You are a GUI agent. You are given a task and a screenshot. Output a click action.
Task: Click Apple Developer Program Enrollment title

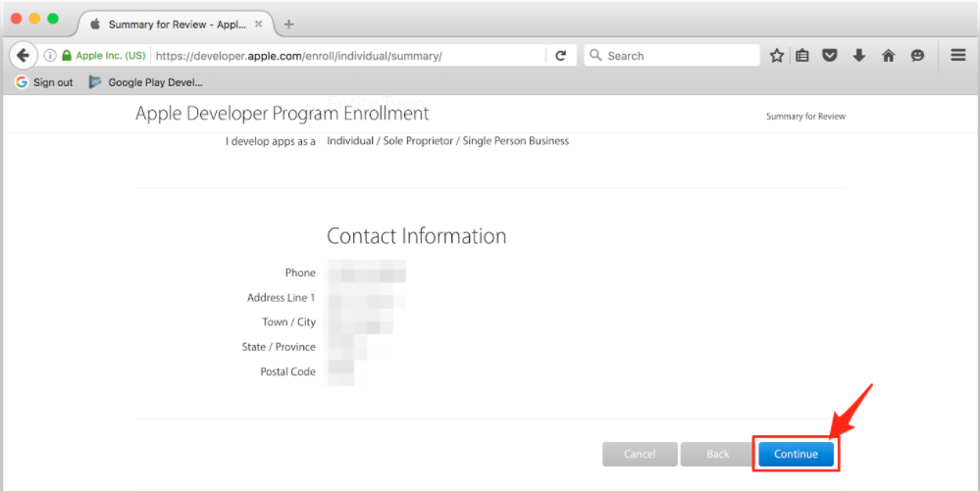282,114
